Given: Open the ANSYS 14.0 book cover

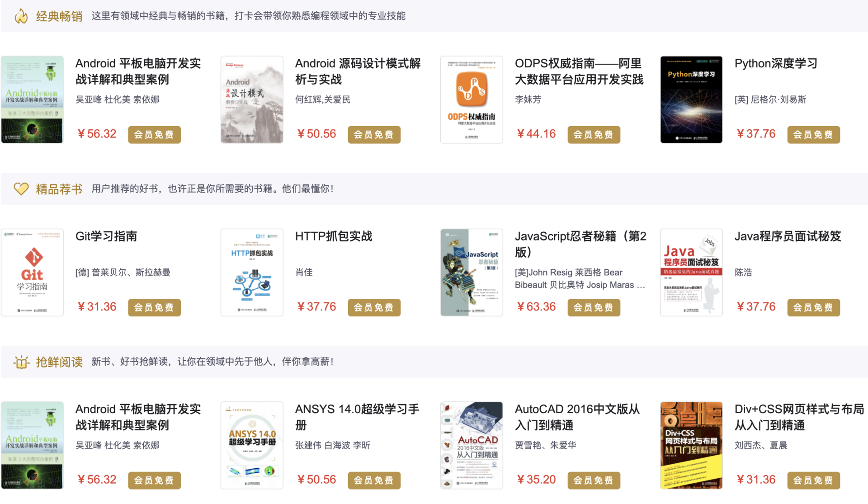Looking at the screenshot, I should point(252,445).
